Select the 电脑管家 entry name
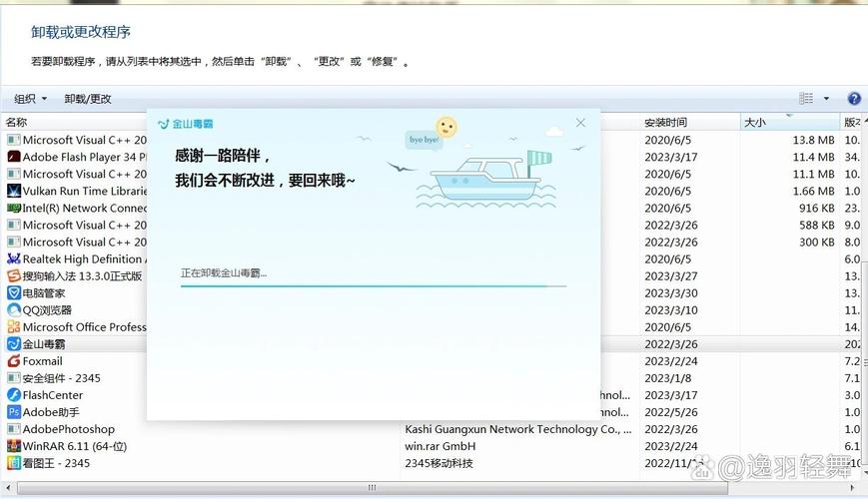 point(44,293)
